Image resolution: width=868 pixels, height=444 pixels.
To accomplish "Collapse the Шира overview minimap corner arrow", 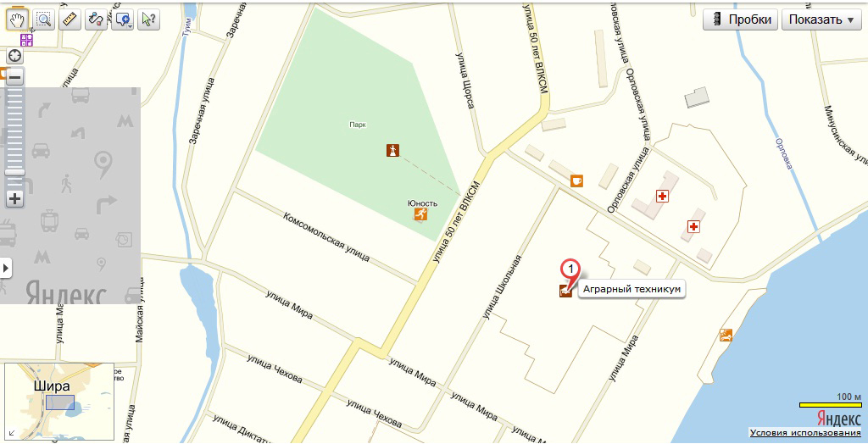I will pos(12,432).
